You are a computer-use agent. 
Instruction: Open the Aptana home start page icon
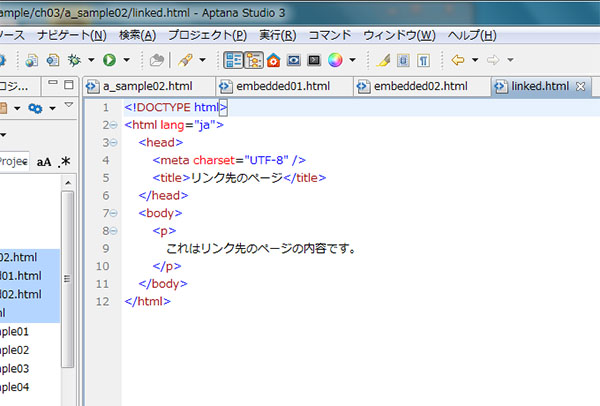click(x=273, y=60)
